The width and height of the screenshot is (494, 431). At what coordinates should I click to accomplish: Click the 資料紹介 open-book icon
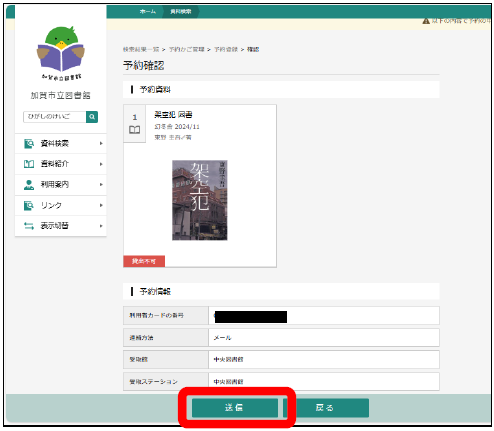pos(29,164)
